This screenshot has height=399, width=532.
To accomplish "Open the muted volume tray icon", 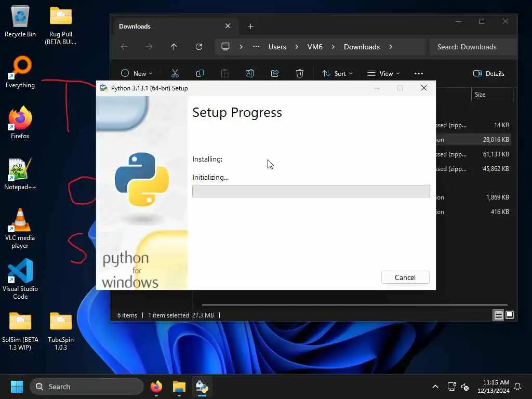I will [465, 387].
